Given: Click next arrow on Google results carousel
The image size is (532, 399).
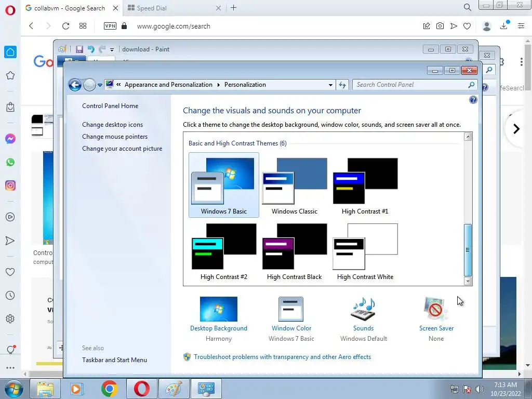Looking at the screenshot, I should point(516,129).
